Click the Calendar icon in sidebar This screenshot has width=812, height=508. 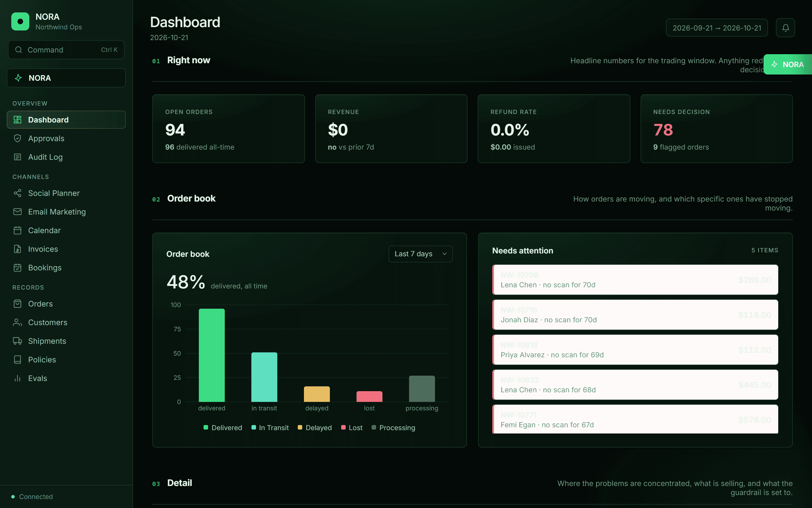[17, 231]
